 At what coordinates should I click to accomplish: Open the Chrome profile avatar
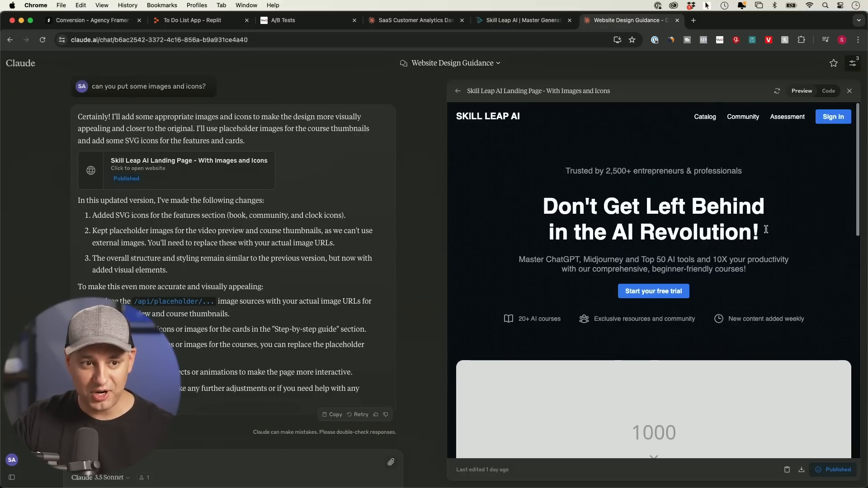coord(842,40)
